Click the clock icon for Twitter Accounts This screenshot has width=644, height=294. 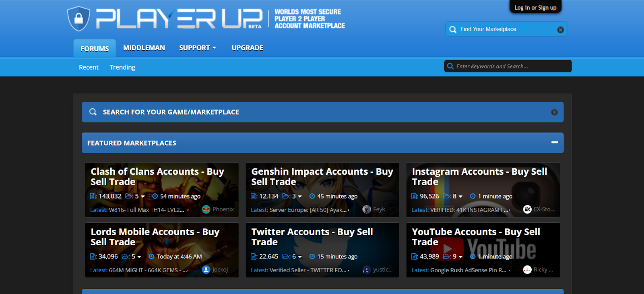coord(312,257)
